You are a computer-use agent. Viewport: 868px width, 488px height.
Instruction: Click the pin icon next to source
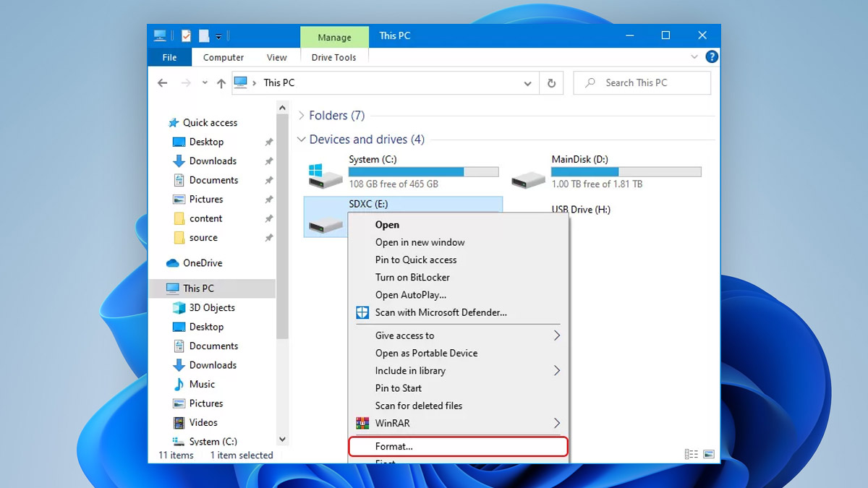click(x=269, y=238)
